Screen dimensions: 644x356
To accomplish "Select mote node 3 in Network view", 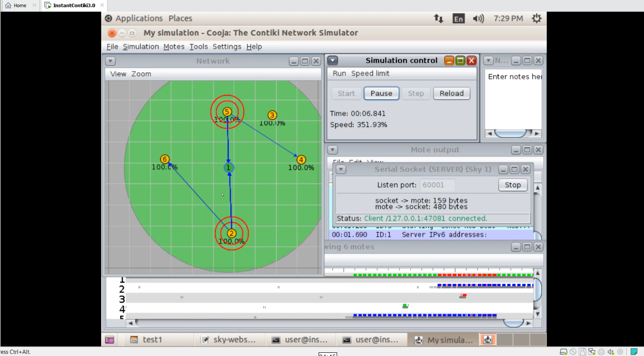I will pyautogui.click(x=272, y=115).
